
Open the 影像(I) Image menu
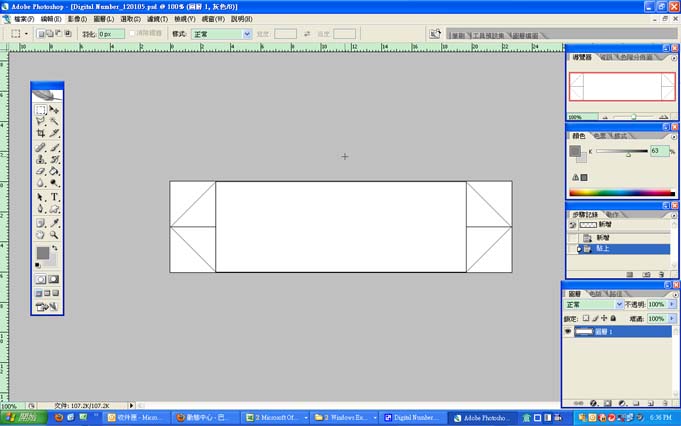tap(77, 19)
